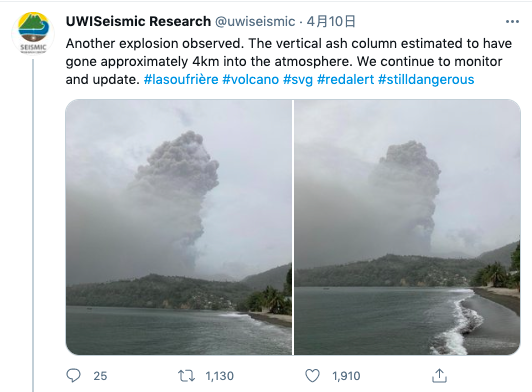Like the tweet with the heart icon
532x392 pixels.
312,376
